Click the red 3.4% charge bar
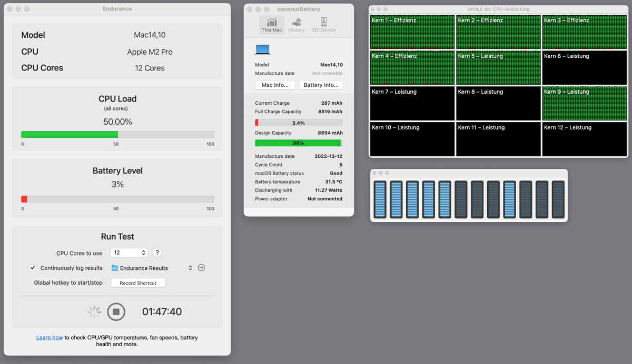This screenshot has height=364, width=632. tap(299, 123)
